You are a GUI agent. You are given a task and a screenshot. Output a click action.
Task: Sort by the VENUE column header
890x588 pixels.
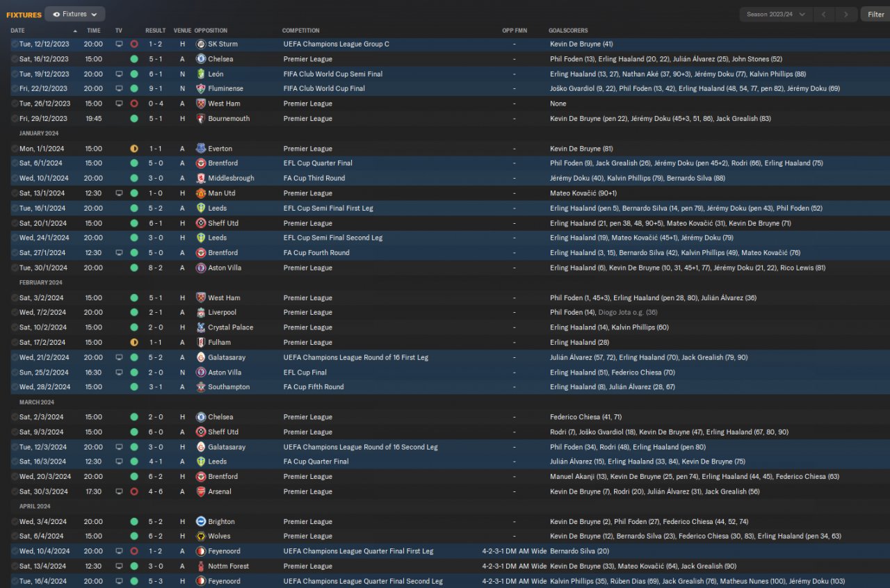(x=182, y=31)
